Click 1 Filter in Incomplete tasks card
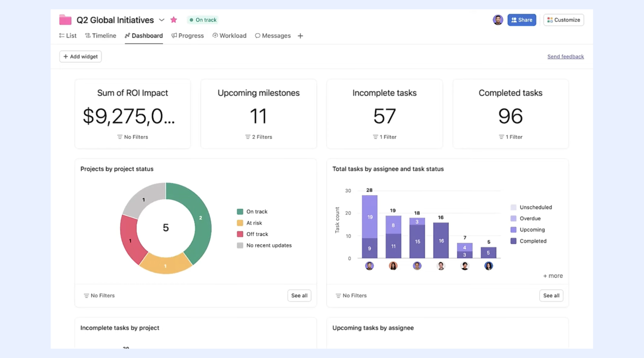The height and width of the screenshot is (358, 644). [385, 137]
